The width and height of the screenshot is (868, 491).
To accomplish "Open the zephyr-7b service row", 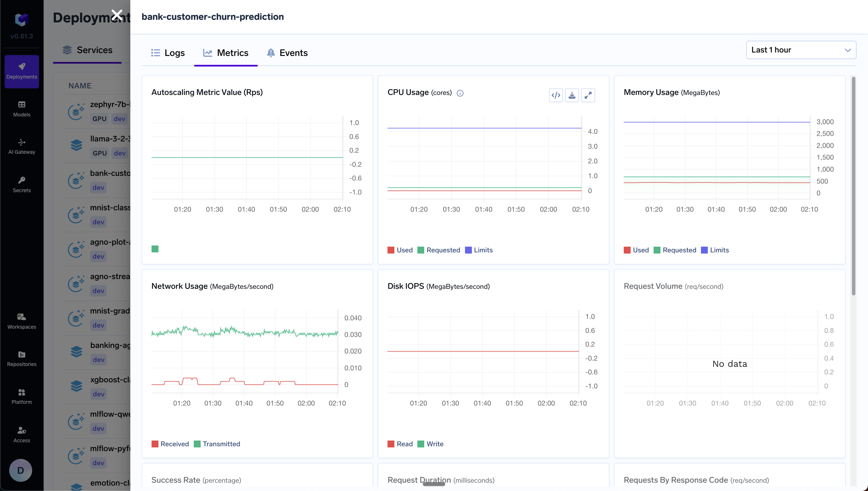I will click(96, 111).
